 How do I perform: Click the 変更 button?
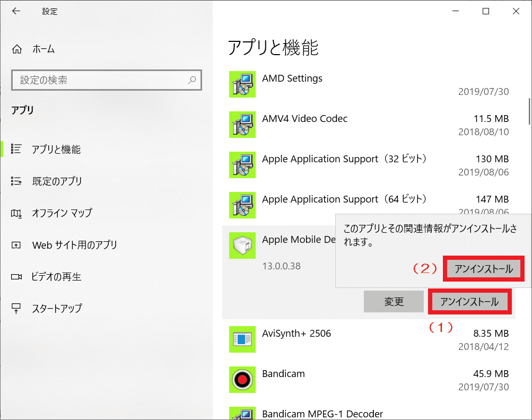(x=394, y=301)
